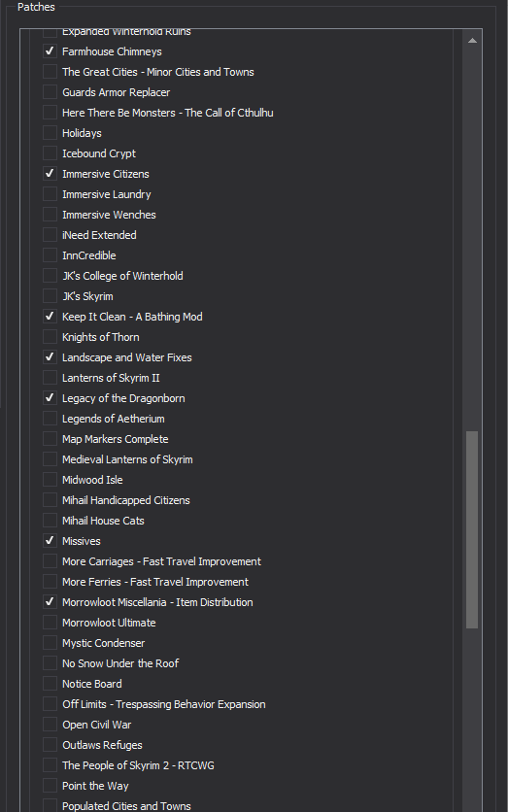This screenshot has width=508, height=812.
Task: Uncheck the Farmhouse Chimneys patch
Action: (x=50, y=51)
